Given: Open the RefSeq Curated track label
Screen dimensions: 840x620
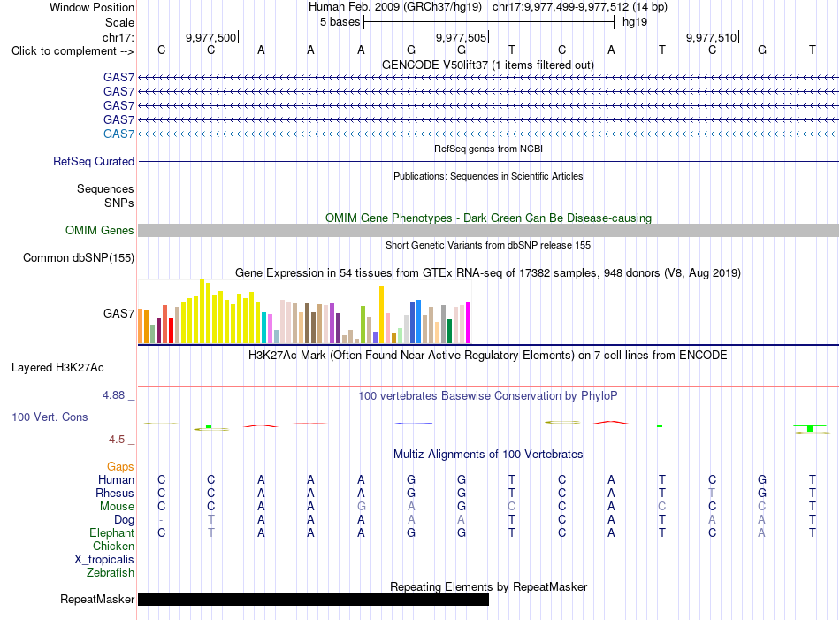Looking at the screenshot, I should pos(94,161).
